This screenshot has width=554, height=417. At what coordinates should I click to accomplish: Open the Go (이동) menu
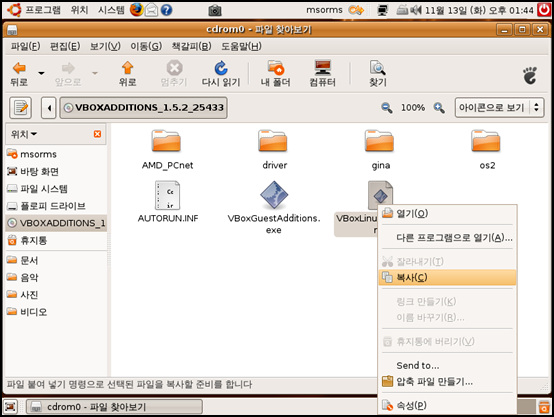[x=146, y=46]
